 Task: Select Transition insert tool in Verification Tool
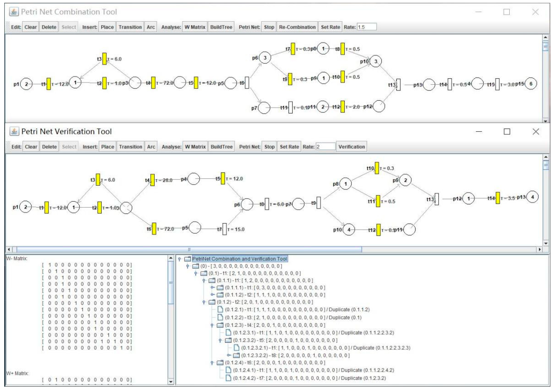pos(131,147)
